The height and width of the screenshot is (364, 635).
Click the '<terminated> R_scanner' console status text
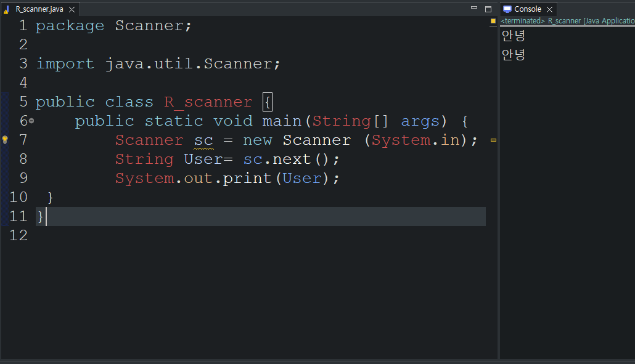tap(568, 20)
